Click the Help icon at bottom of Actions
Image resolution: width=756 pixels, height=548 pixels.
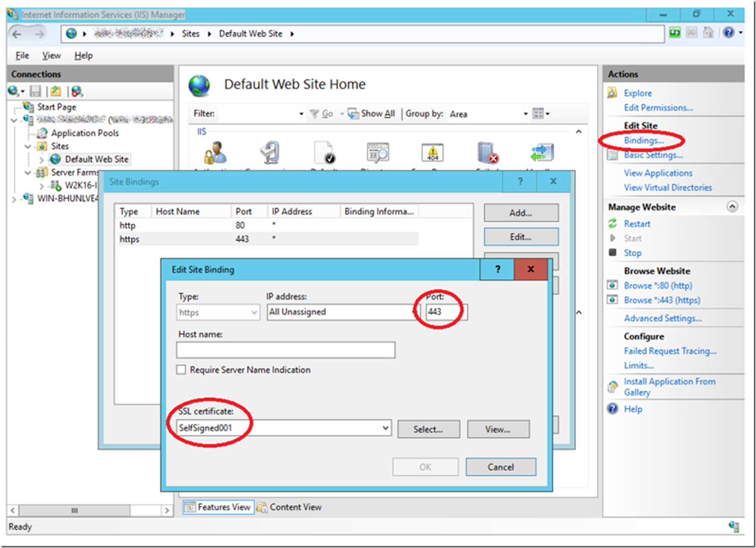coord(612,409)
